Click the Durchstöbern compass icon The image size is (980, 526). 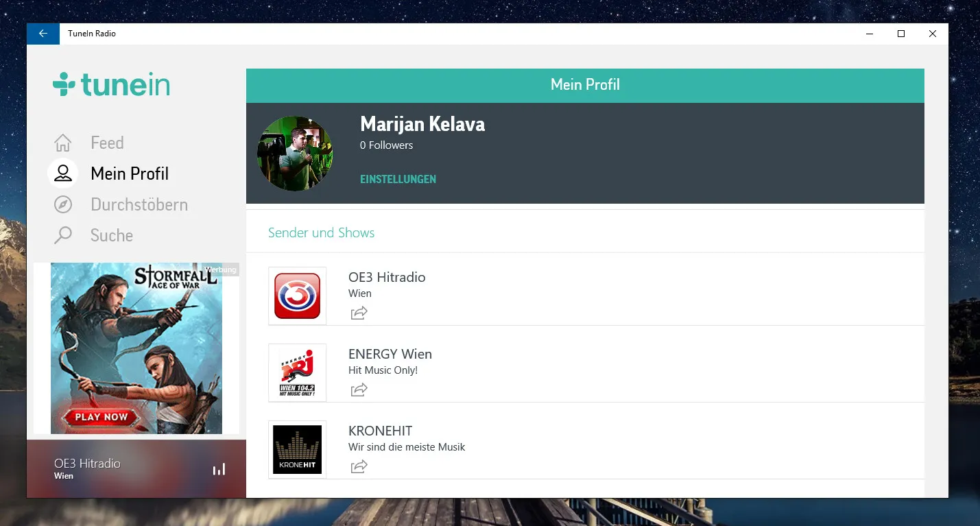[62, 204]
